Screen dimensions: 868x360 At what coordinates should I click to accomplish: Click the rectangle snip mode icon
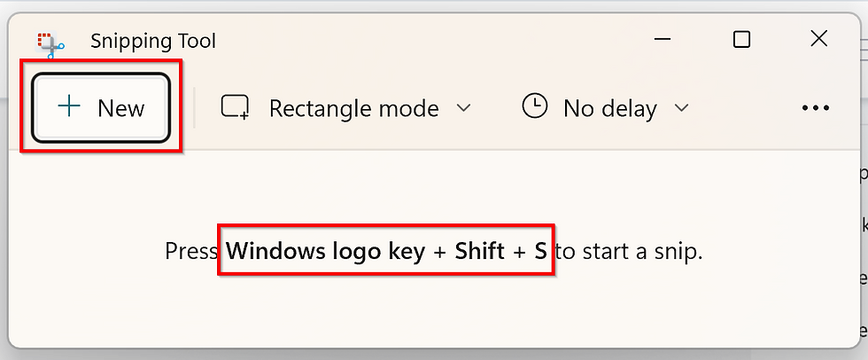pos(236,107)
